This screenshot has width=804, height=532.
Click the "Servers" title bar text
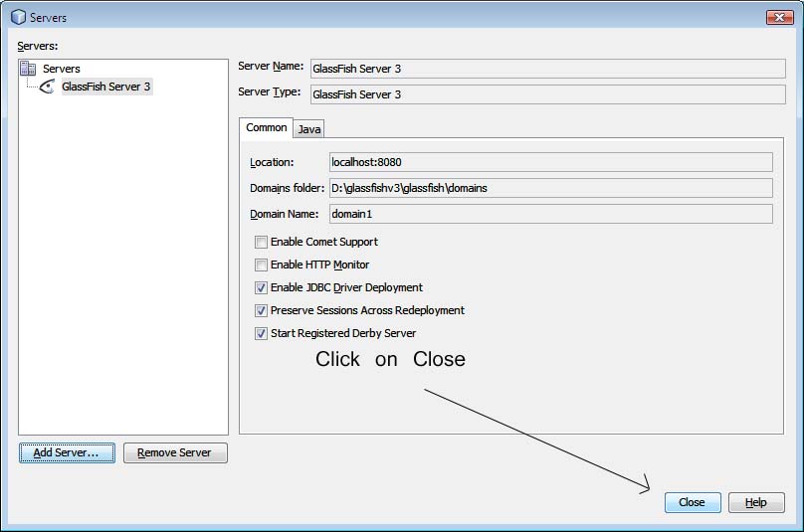click(x=48, y=18)
